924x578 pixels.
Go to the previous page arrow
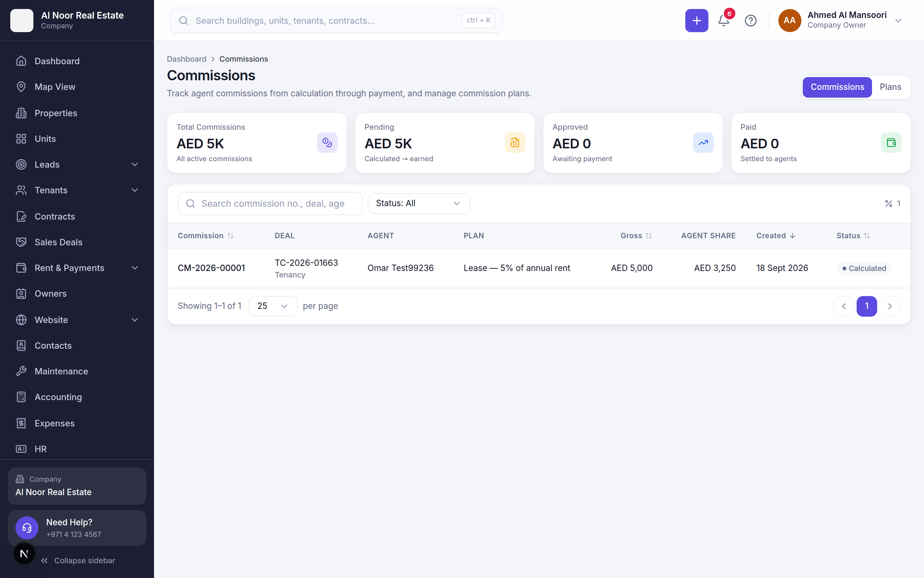pos(843,306)
